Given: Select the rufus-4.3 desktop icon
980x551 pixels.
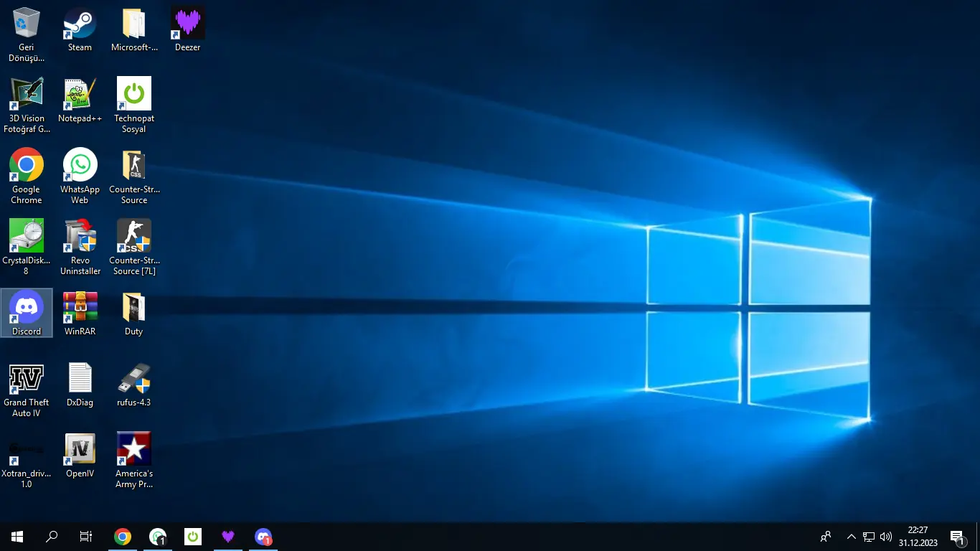Looking at the screenshot, I should [134, 385].
